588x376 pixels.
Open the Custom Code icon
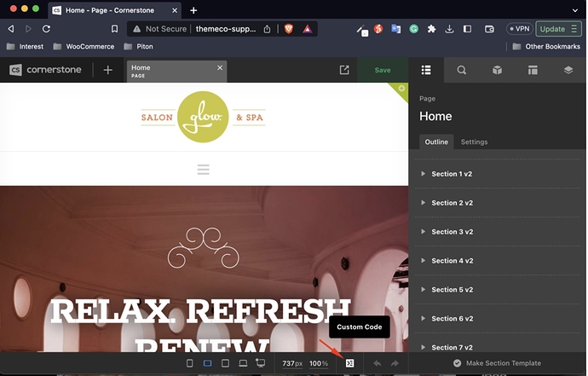349,363
